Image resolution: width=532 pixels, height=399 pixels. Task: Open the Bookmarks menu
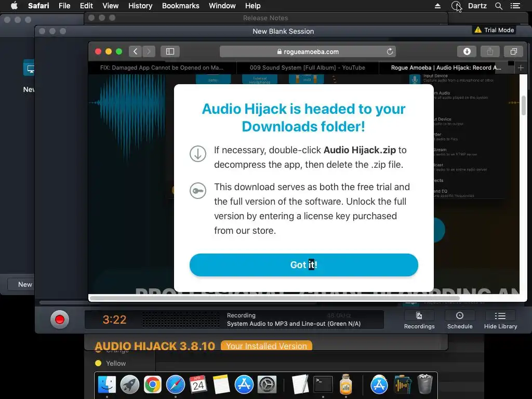[180, 6]
